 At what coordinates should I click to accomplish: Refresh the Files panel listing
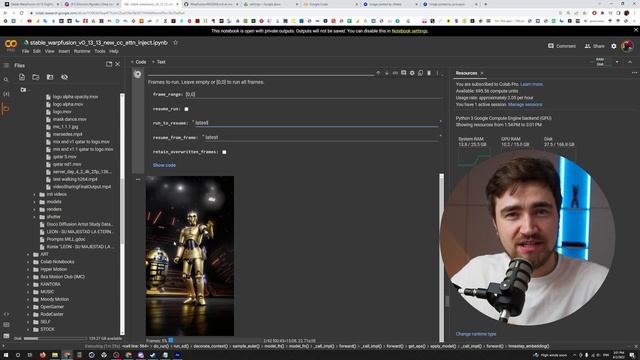[36, 77]
